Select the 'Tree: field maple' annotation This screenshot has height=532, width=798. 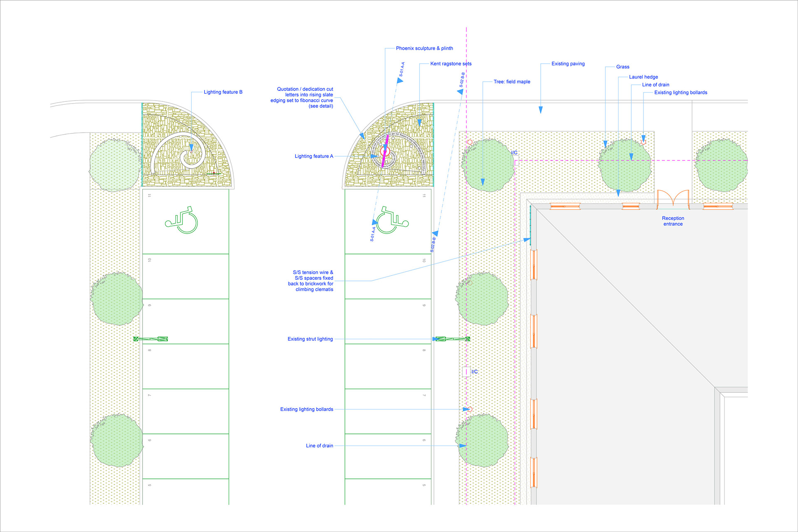[512, 82]
